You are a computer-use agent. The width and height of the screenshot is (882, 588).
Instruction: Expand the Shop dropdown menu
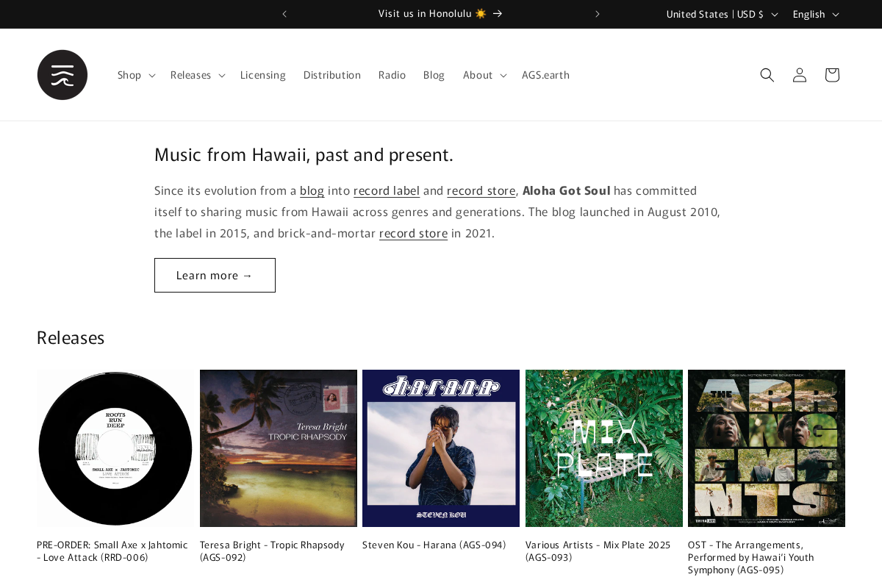click(135, 74)
